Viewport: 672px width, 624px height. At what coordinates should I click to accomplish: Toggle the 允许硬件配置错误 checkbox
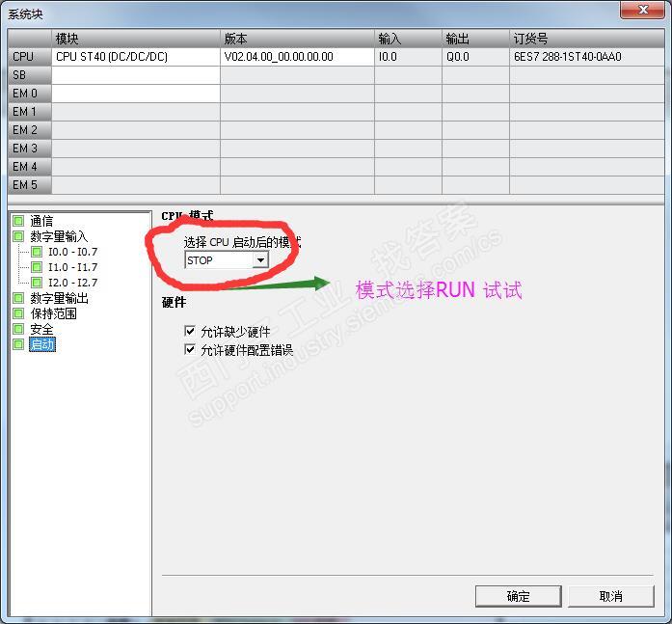point(189,349)
